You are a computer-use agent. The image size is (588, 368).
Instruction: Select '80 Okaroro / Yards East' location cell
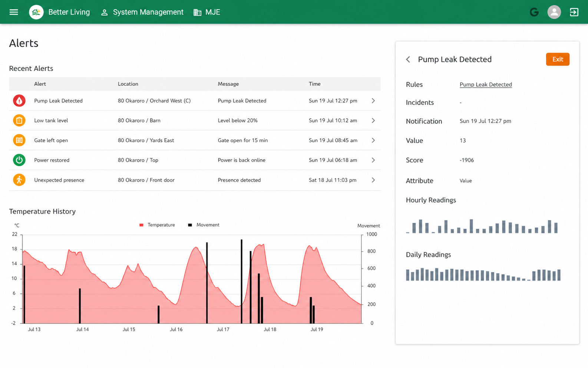tap(146, 140)
